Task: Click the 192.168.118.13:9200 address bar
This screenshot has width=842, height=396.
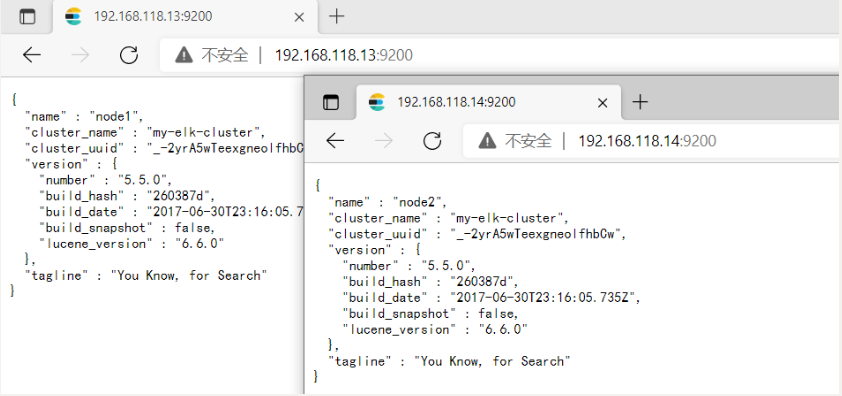Action: click(x=501, y=55)
